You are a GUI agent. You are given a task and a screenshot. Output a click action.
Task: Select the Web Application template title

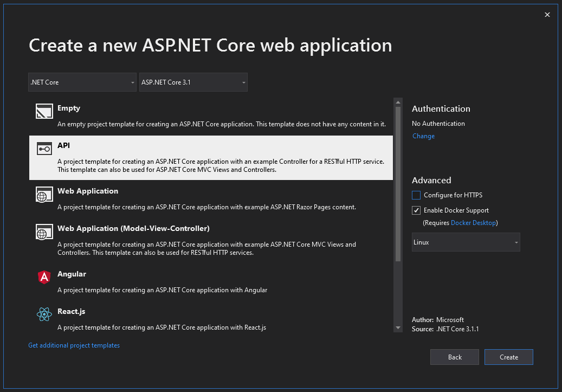pyautogui.click(x=88, y=191)
